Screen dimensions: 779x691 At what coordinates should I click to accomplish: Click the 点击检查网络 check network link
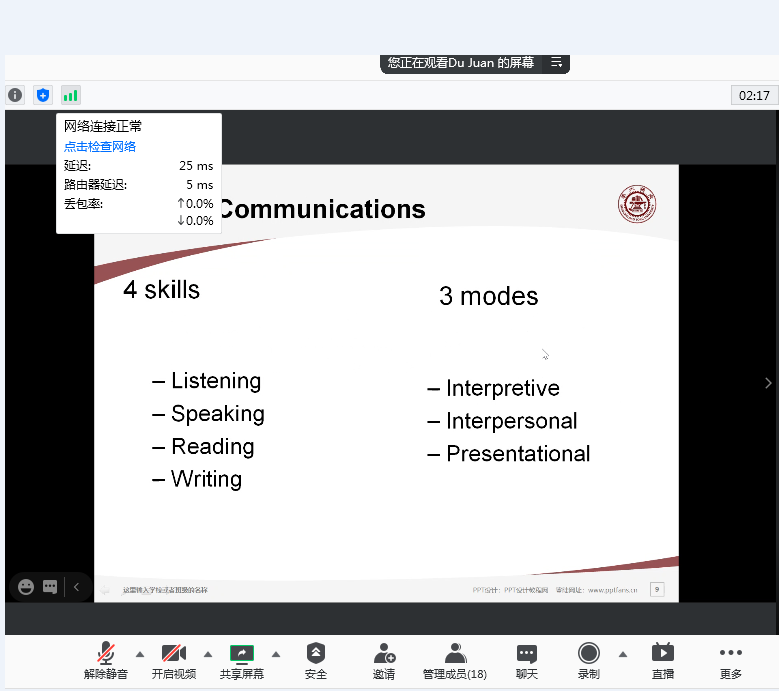pos(100,146)
